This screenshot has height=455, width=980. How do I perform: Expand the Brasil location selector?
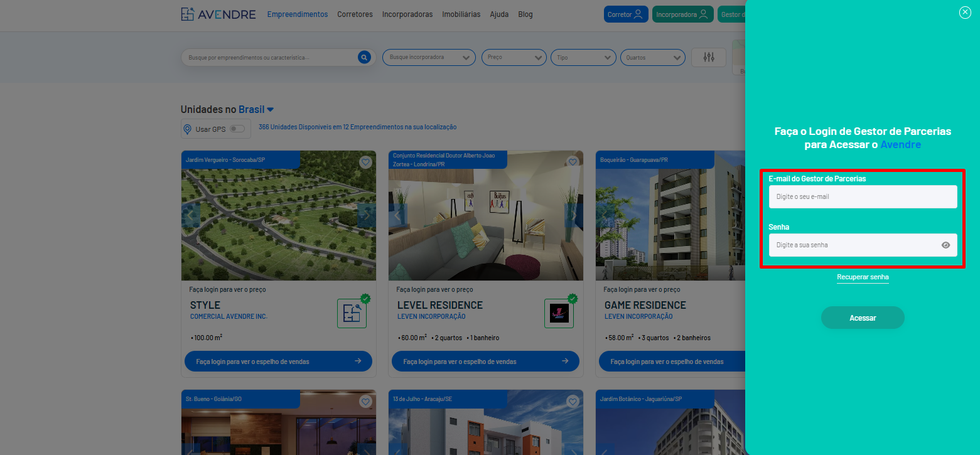(256, 109)
